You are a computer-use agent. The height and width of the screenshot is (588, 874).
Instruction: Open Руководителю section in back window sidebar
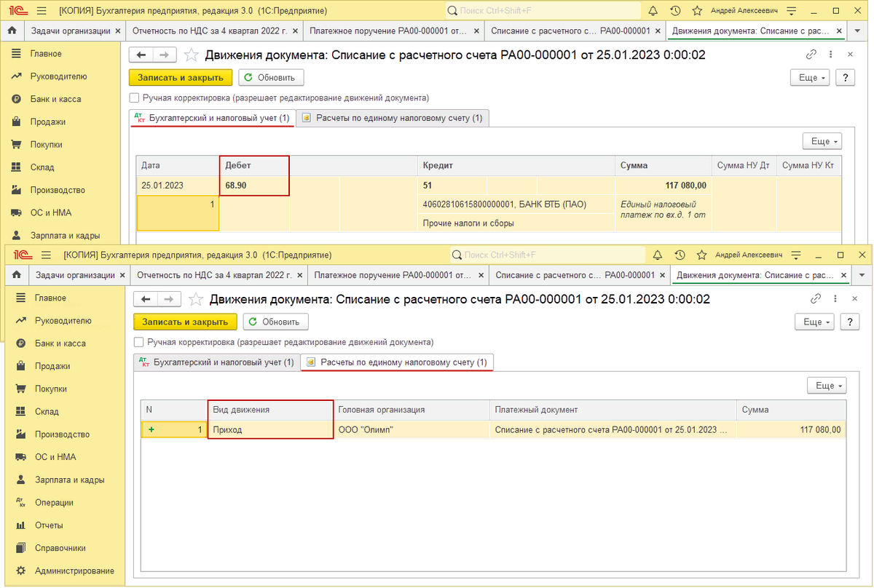pyautogui.click(x=58, y=76)
